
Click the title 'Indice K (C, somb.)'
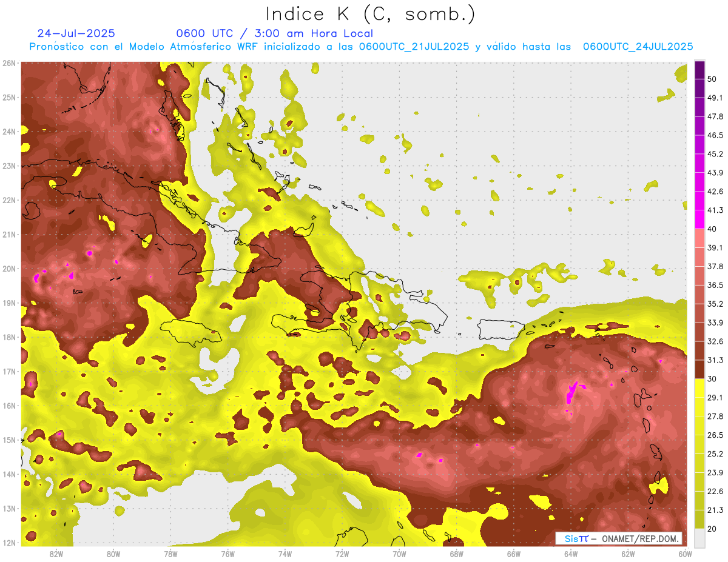point(371,15)
